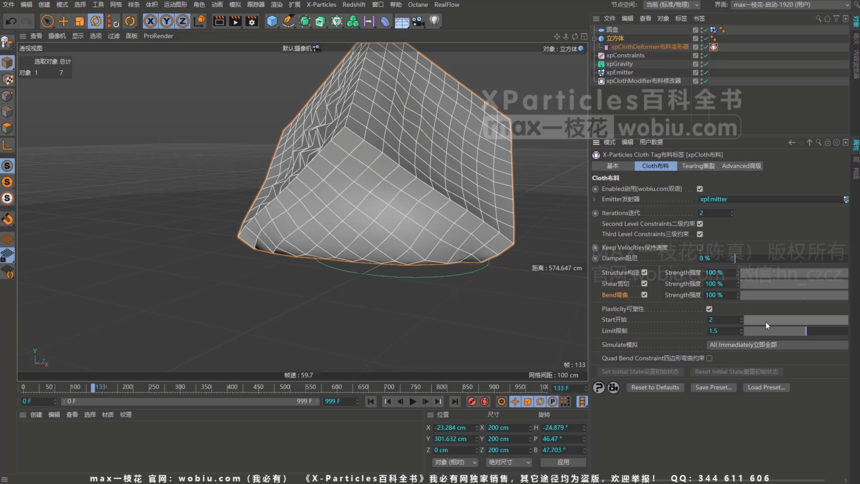Toggle Shear checkbox
Image resolution: width=860 pixels, height=484 pixels.
[x=644, y=284]
